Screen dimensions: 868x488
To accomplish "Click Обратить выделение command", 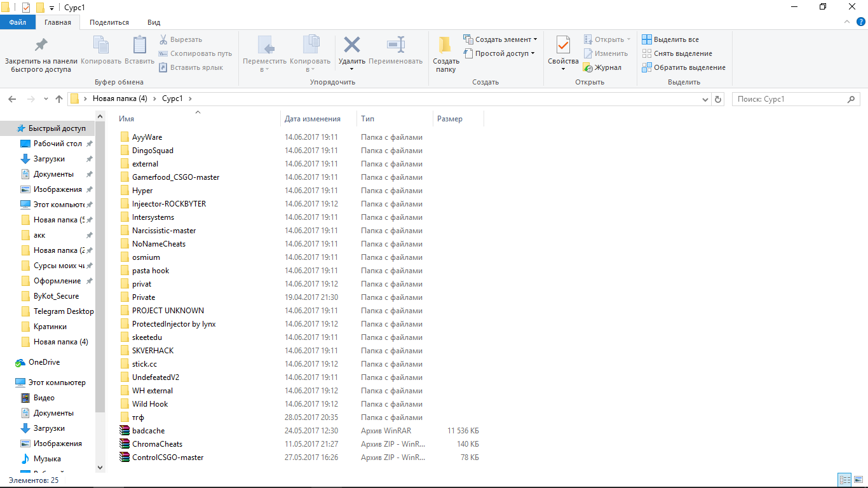I will tap(684, 67).
